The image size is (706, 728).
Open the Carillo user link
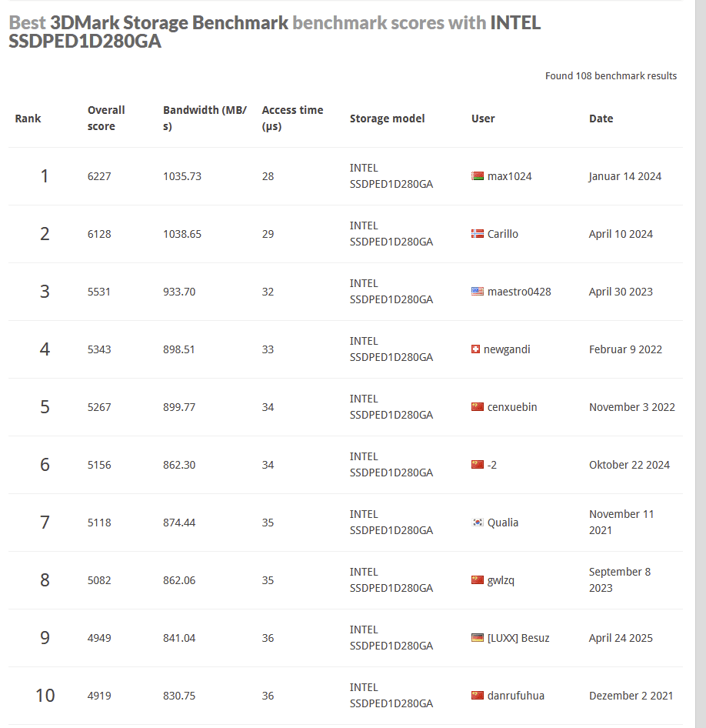click(502, 234)
